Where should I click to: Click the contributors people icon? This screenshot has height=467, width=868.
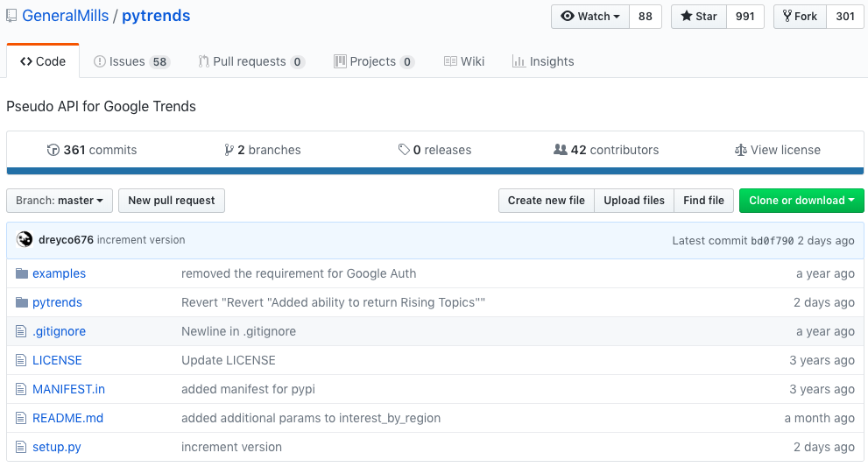tap(561, 150)
